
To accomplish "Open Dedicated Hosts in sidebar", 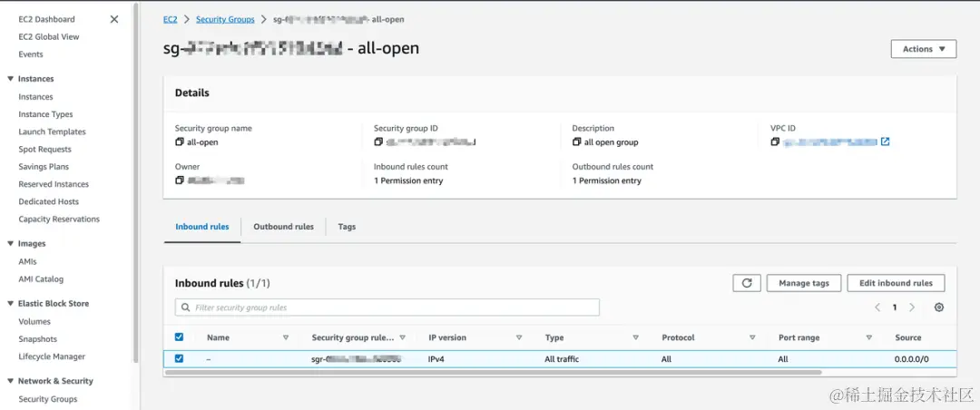I will tap(49, 202).
